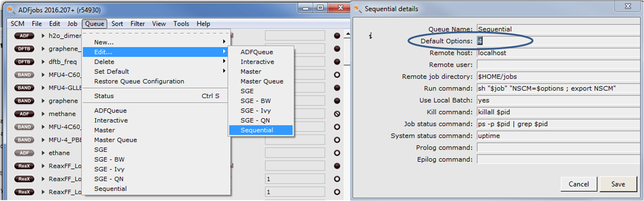
Task: Save the Sequential queue details
Action: coord(618,184)
